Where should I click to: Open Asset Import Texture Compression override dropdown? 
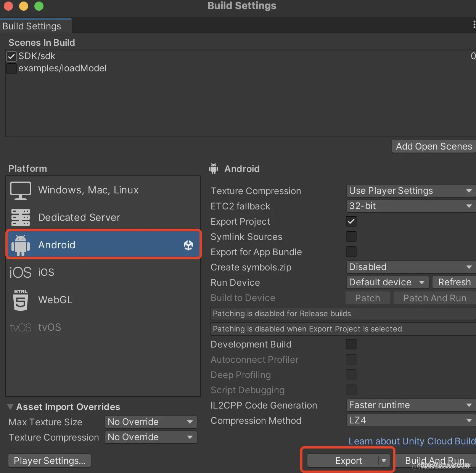point(151,437)
